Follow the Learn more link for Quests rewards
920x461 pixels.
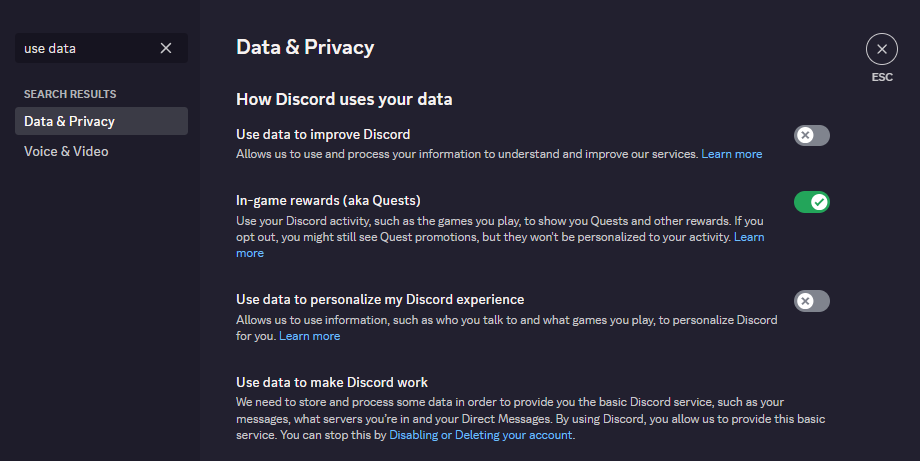pyautogui.click(x=749, y=237)
